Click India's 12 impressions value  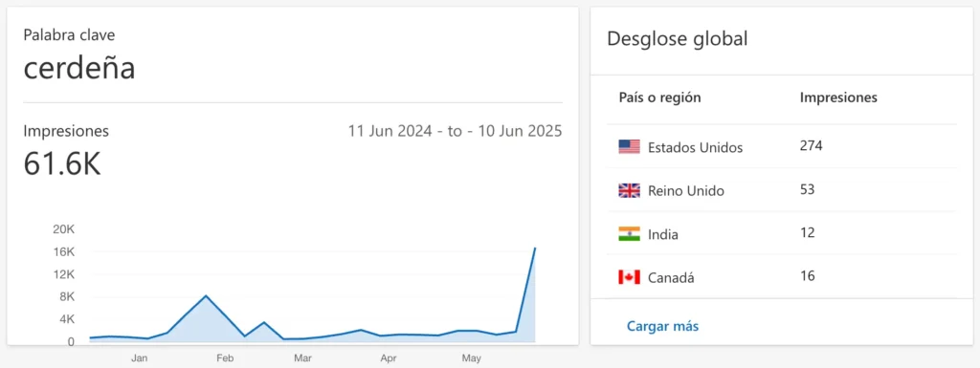tap(807, 232)
